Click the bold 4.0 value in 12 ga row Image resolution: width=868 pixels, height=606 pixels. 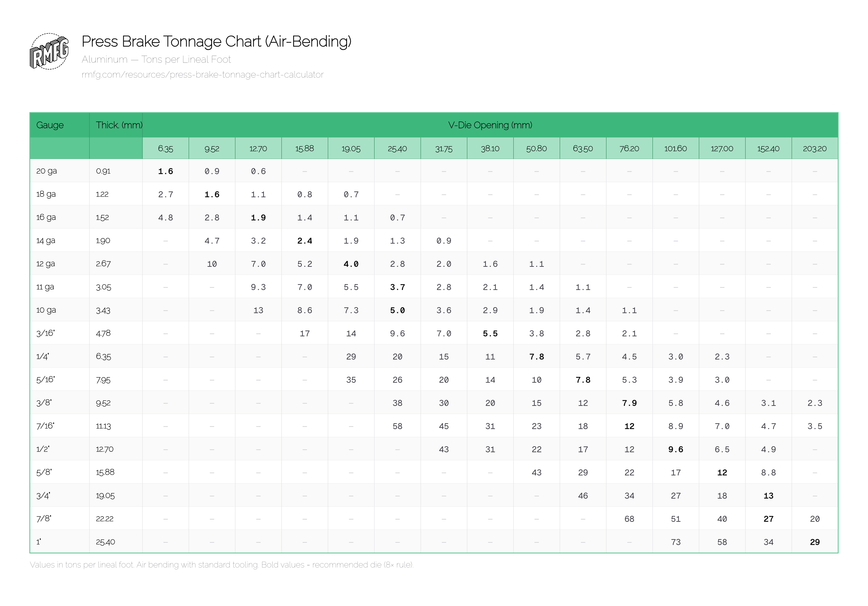[351, 264]
